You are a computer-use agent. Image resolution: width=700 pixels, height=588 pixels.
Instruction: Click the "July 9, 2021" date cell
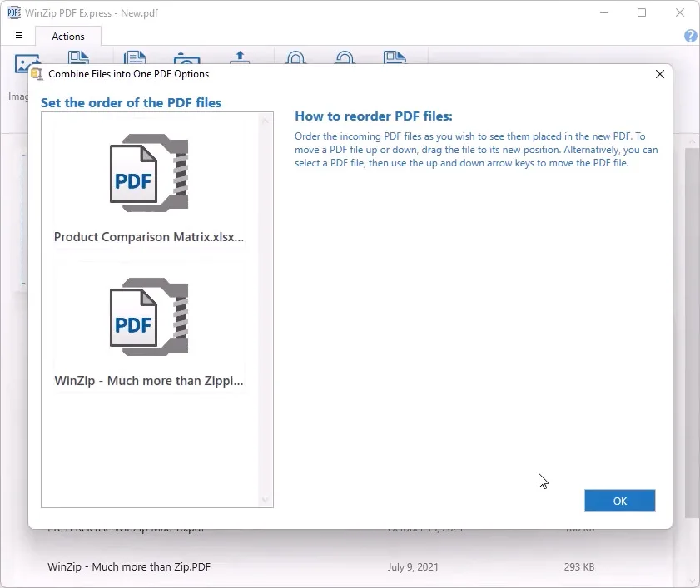pyautogui.click(x=413, y=566)
